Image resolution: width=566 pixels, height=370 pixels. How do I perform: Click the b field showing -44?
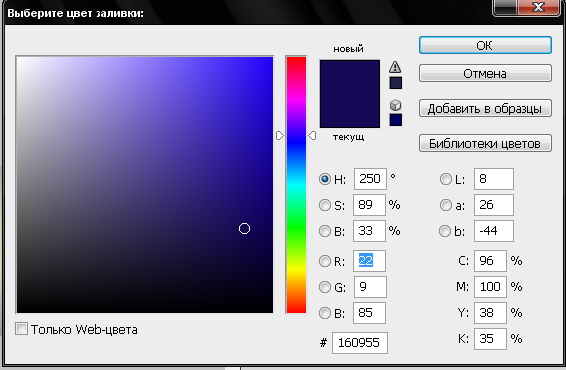[494, 231]
